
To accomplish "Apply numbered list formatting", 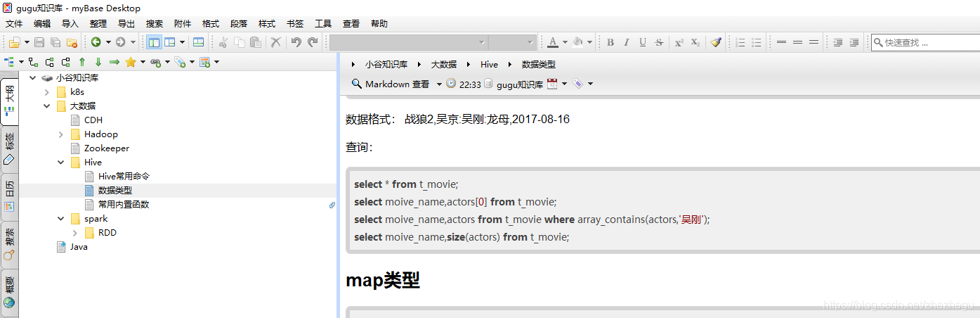I will pos(740,42).
